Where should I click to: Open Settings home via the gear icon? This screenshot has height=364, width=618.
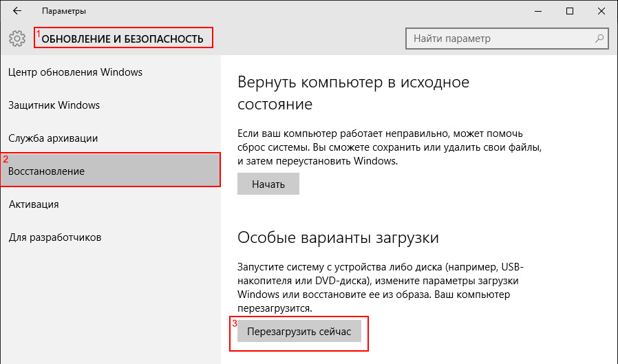point(17,39)
